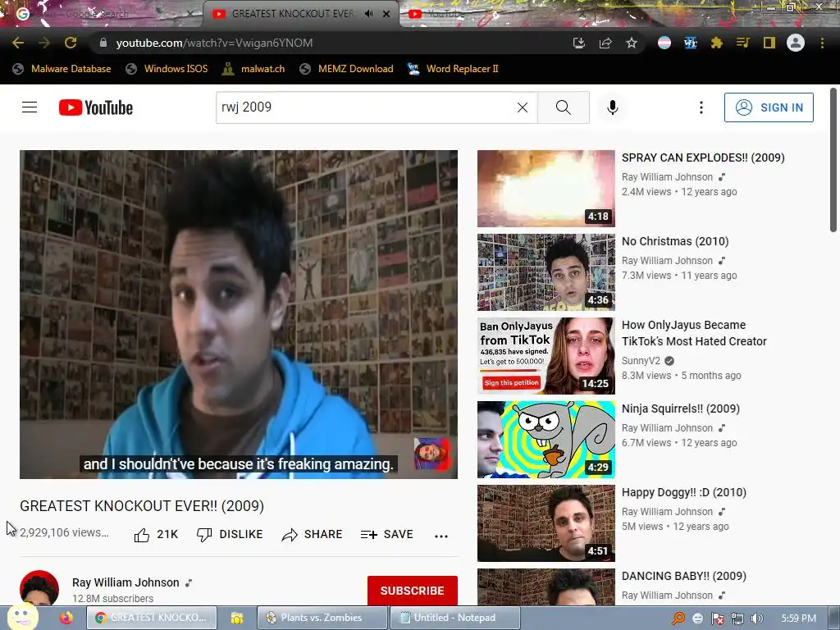Image resolution: width=840 pixels, height=630 pixels.
Task: Toggle the browser side panel icon
Action: coord(769,43)
